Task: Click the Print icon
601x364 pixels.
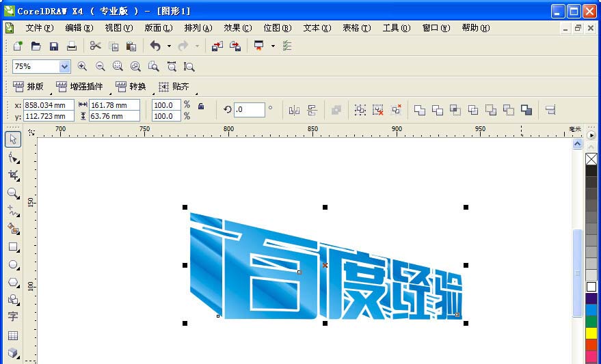Action: [x=72, y=46]
